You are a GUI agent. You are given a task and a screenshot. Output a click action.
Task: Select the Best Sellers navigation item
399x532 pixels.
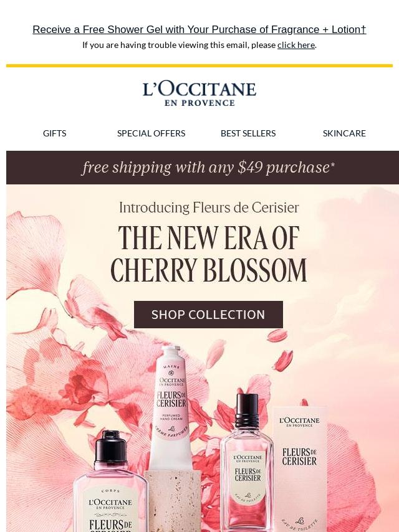(248, 133)
